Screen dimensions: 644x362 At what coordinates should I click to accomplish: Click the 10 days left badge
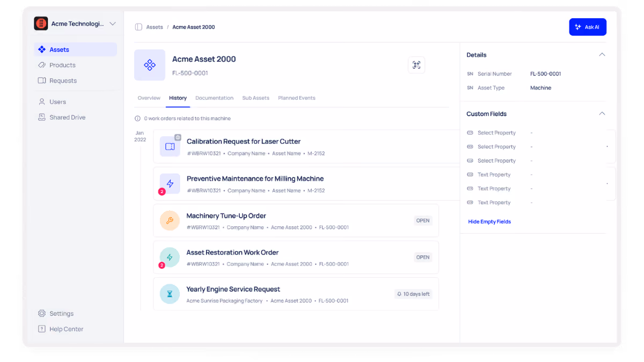pyautogui.click(x=413, y=294)
